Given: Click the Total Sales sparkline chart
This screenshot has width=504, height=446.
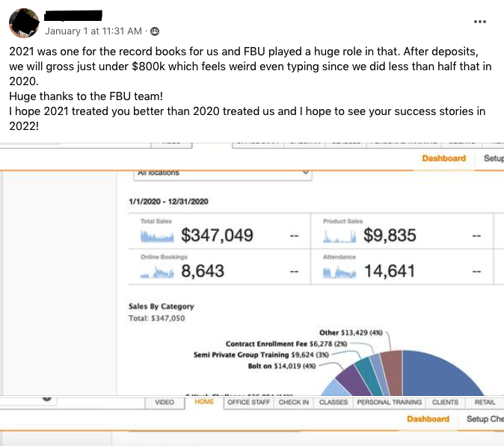Looking at the screenshot, I should click(157, 236).
